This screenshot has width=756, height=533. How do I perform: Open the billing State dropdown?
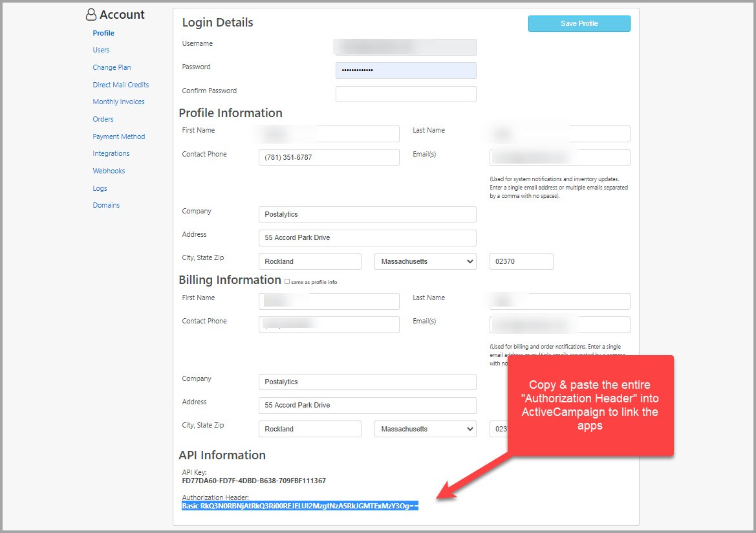coord(426,429)
